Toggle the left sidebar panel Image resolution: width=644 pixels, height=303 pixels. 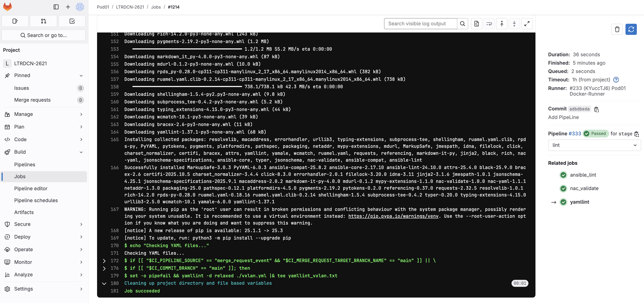tap(56, 7)
